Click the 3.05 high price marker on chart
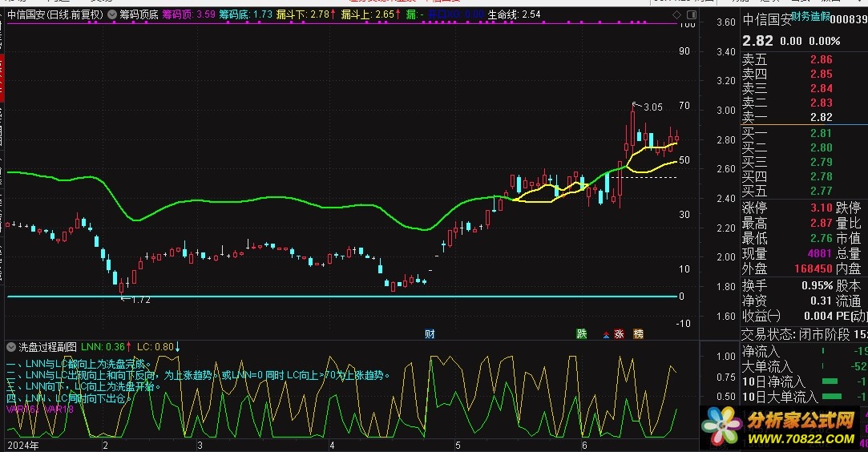Screen dimensions: 868x452 (x=652, y=107)
